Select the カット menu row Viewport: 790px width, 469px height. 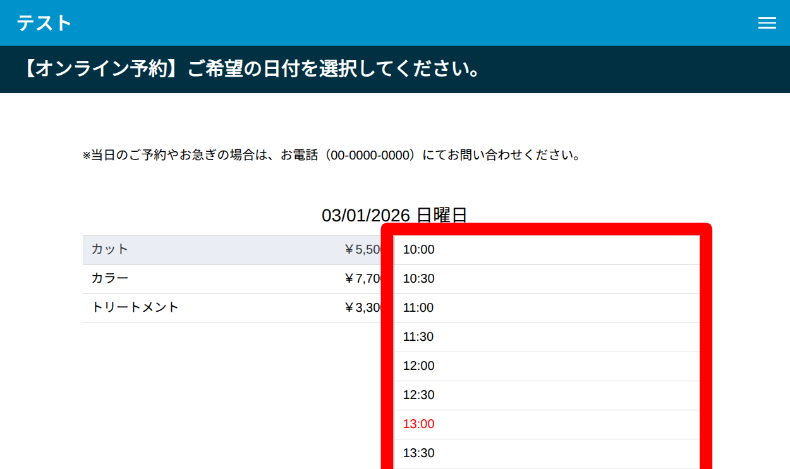[236, 250]
